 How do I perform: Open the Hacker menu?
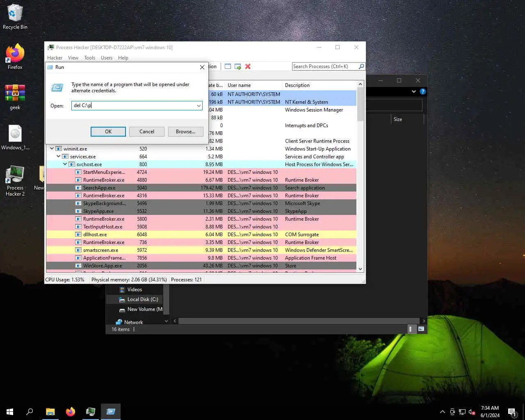pyautogui.click(x=55, y=58)
